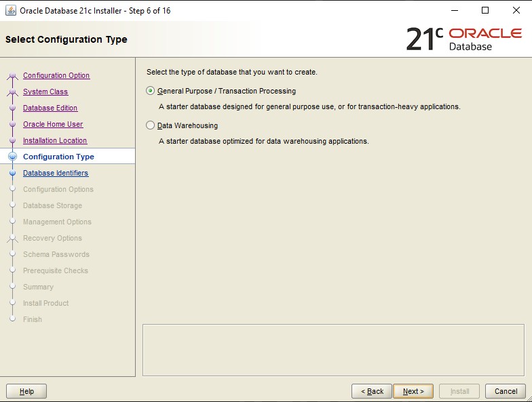Minimize the Oracle installer window
The height and width of the screenshot is (402, 532).
click(x=455, y=11)
